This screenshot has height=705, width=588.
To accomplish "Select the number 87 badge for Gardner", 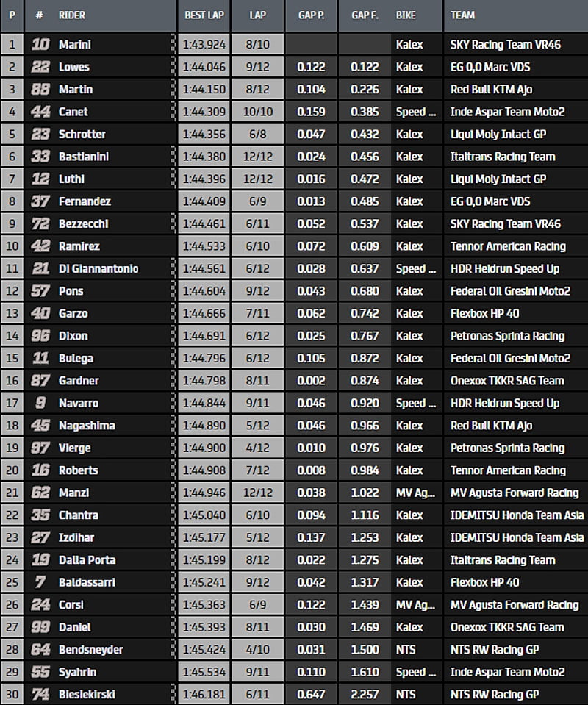I will point(41,381).
